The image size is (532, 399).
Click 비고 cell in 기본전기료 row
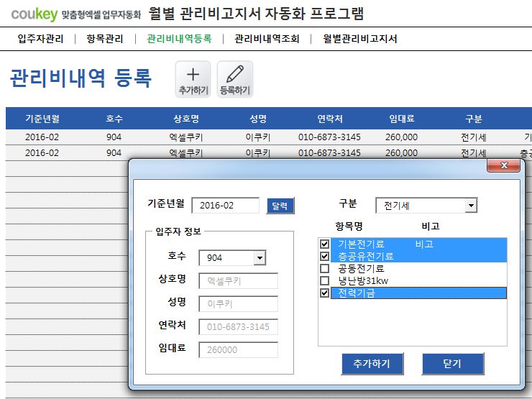coord(424,244)
